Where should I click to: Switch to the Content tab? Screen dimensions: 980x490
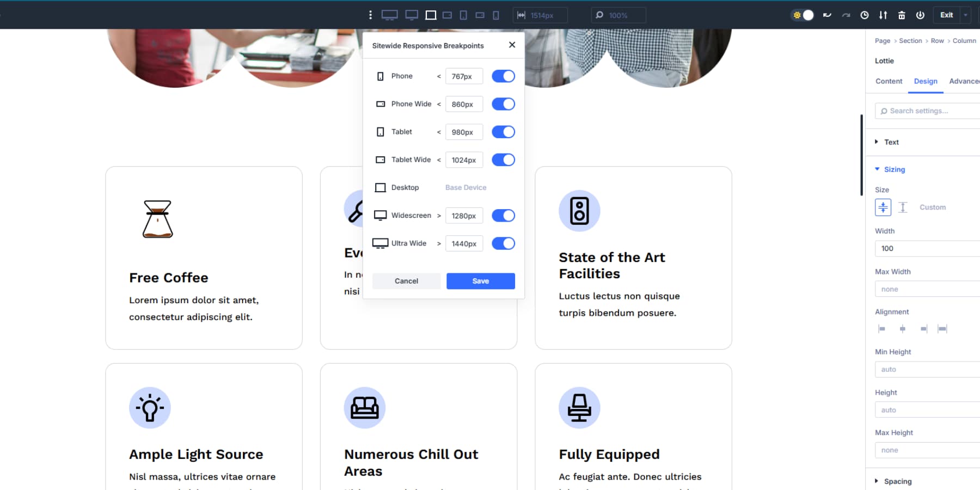click(x=889, y=81)
